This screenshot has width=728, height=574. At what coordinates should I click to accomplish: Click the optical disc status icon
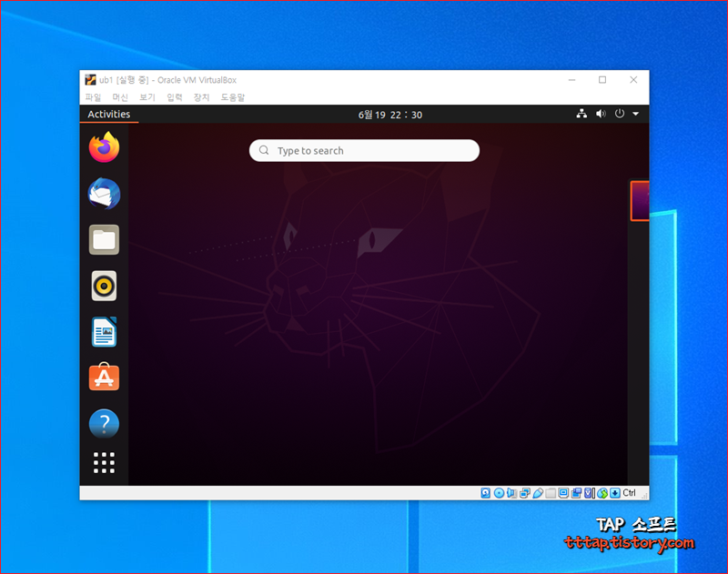point(499,493)
